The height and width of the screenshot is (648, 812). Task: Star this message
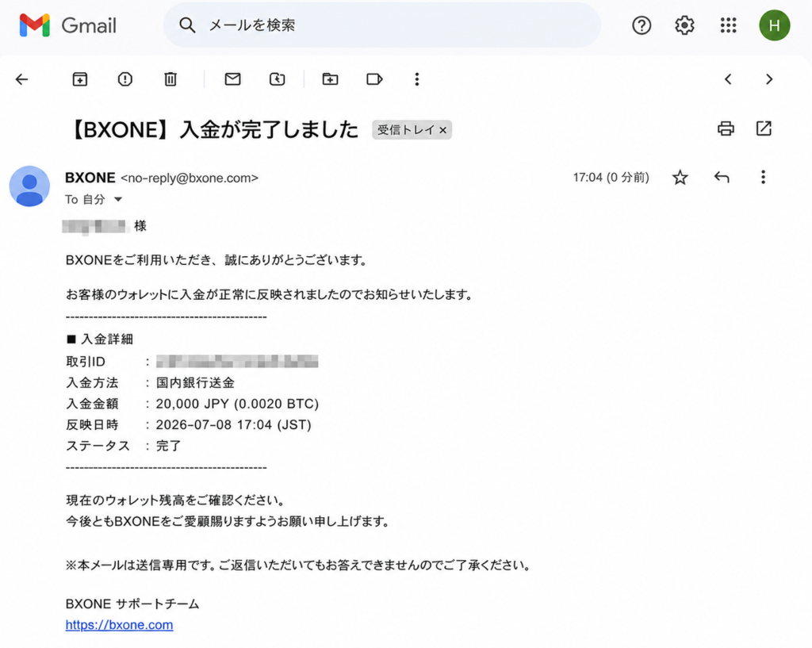(x=680, y=178)
